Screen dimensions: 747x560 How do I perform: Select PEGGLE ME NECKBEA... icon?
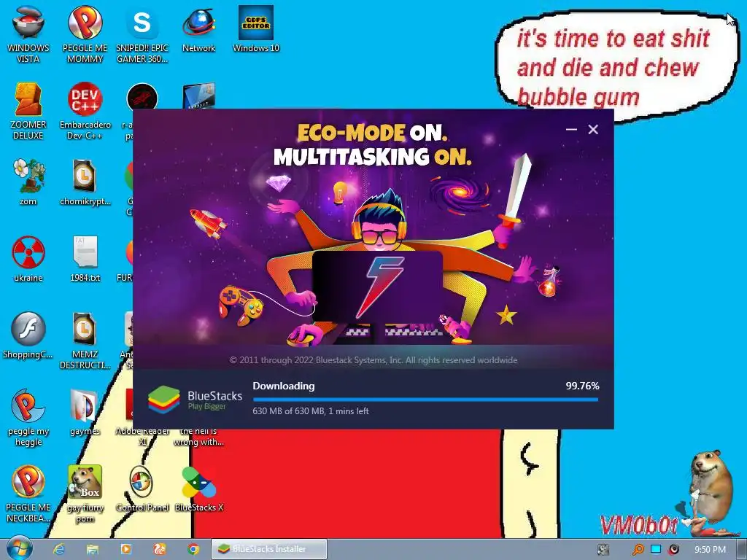tap(28, 494)
